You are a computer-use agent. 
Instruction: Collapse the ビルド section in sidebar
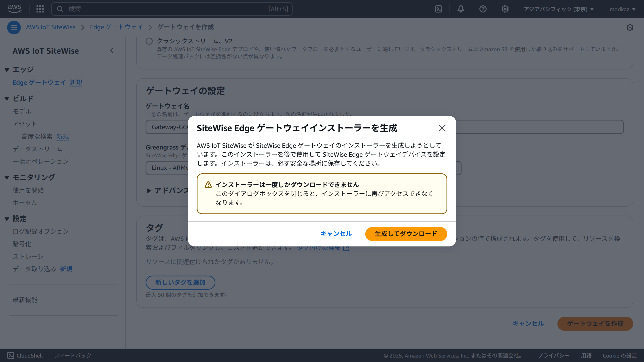tap(7, 99)
